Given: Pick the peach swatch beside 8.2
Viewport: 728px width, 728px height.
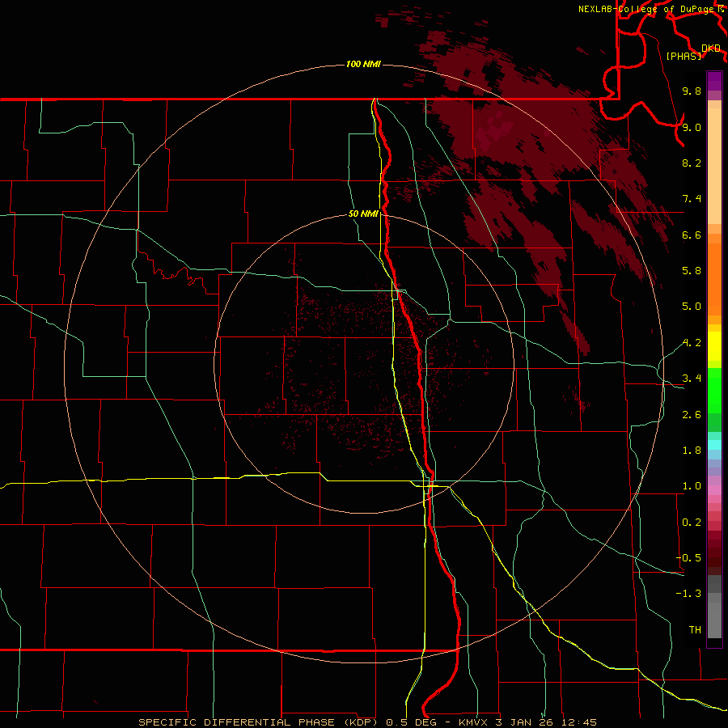Looking at the screenshot, I should [714, 166].
